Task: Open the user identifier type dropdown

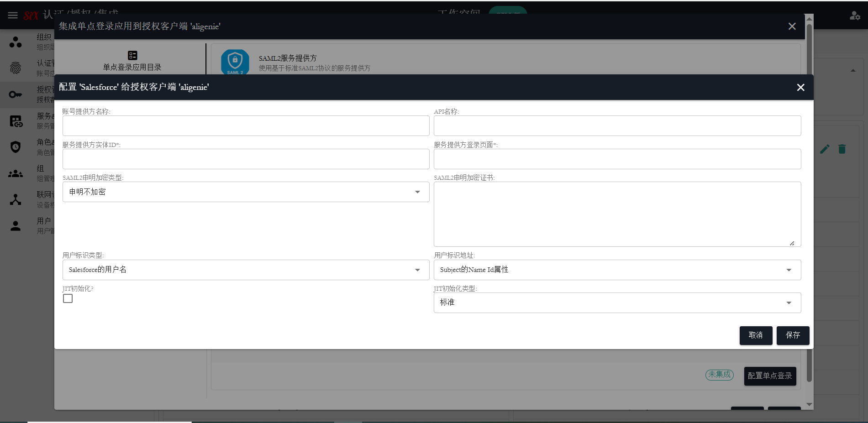Action: click(x=246, y=270)
